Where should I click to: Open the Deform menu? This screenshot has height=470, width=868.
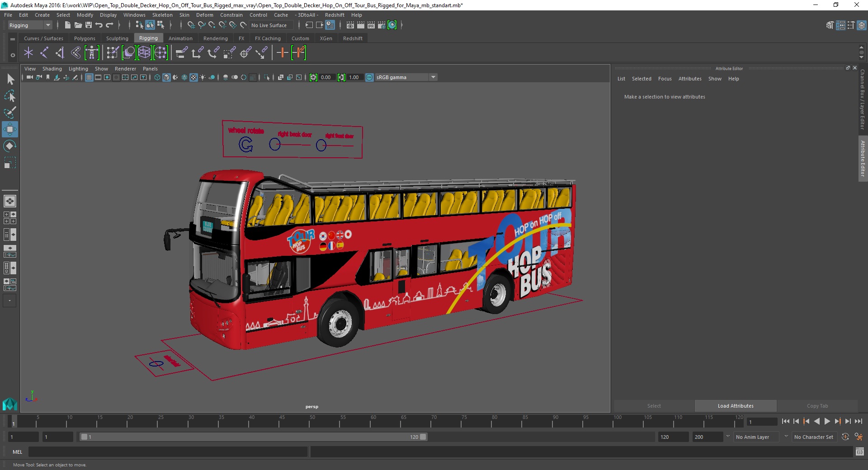[x=204, y=15]
